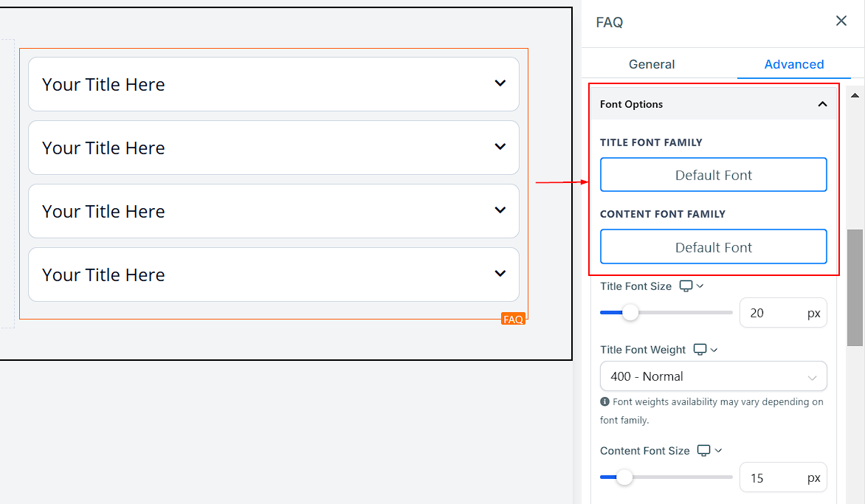Switch to the General tab
The width and height of the screenshot is (865, 504).
651,64
